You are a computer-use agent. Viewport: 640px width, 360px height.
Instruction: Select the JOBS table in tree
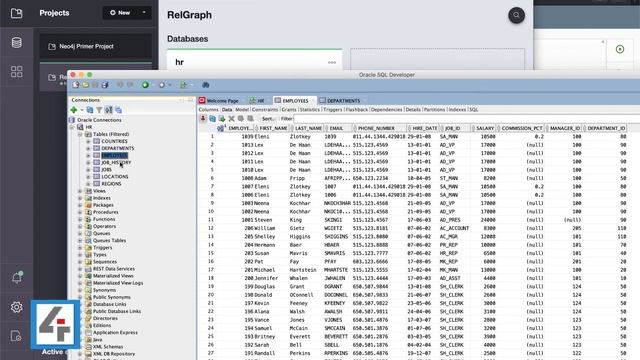coord(107,169)
